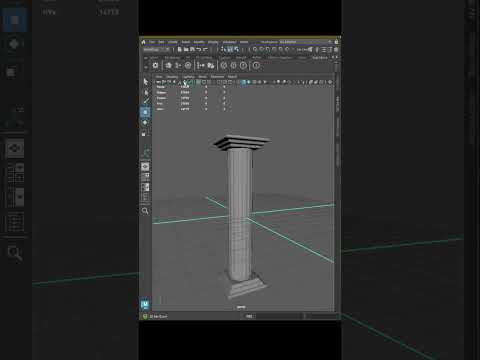Screen dimensions: 480x360
Task: Open the Modify menu
Action: click(x=199, y=42)
